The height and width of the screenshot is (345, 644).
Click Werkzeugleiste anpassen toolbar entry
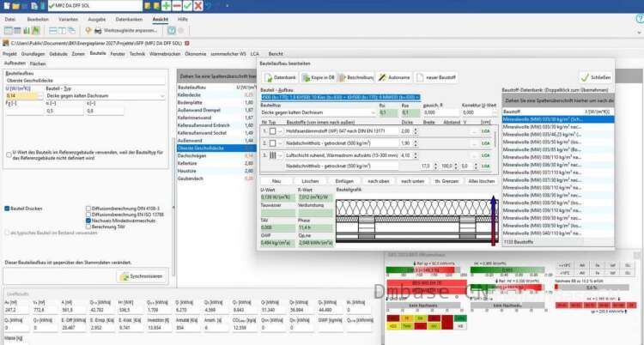tap(131, 30)
